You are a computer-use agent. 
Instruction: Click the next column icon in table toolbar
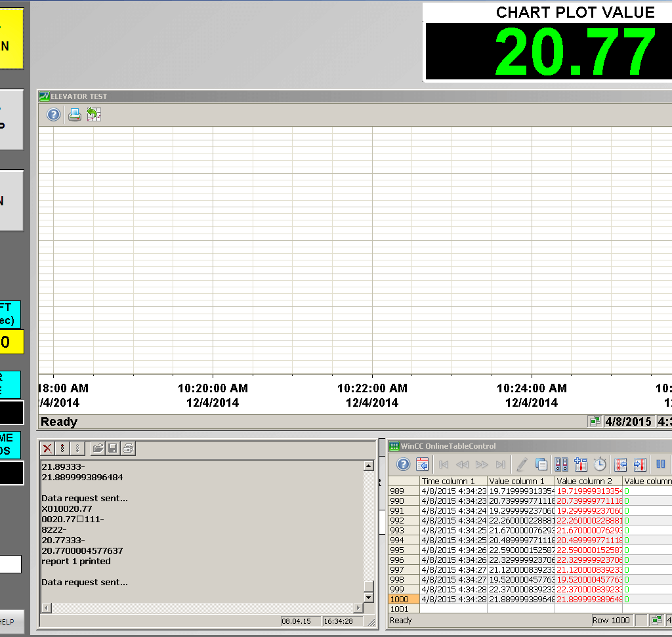(640, 464)
